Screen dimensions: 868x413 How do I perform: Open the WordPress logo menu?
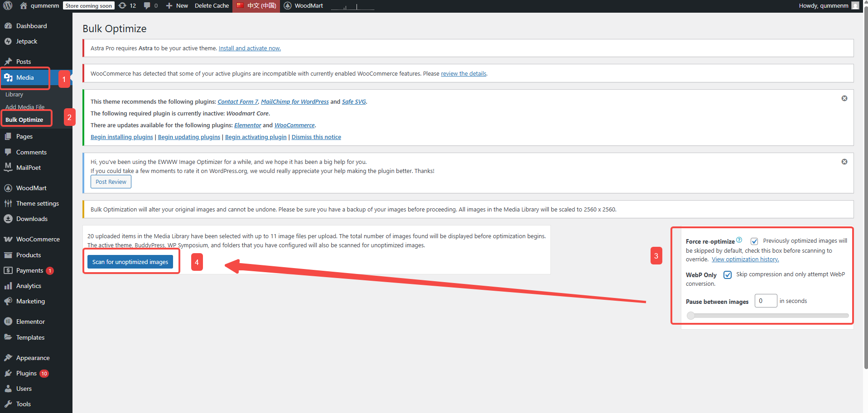(x=7, y=6)
